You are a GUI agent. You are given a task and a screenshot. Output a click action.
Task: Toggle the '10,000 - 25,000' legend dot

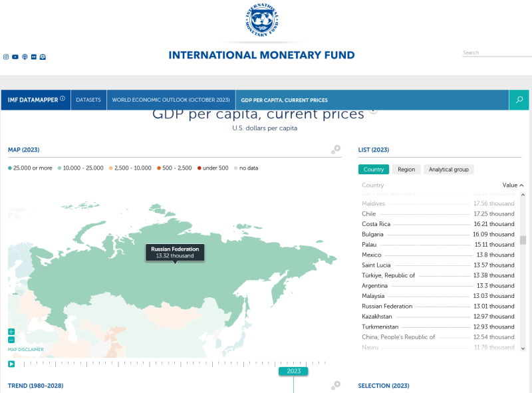(59, 168)
